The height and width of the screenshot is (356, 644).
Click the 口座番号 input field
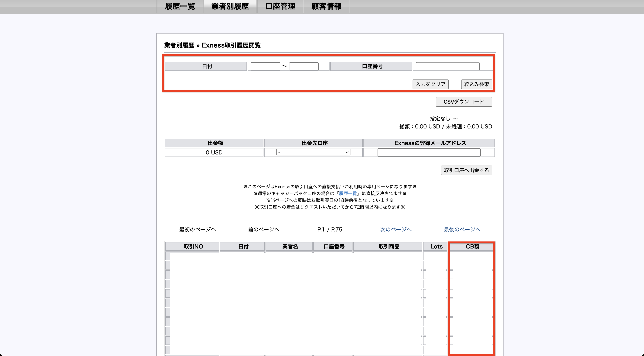pyautogui.click(x=447, y=66)
